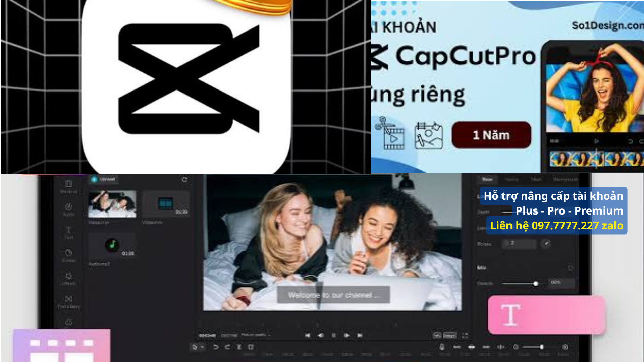Step back one frame
Screen dimensions: 644x362
(321, 335)
